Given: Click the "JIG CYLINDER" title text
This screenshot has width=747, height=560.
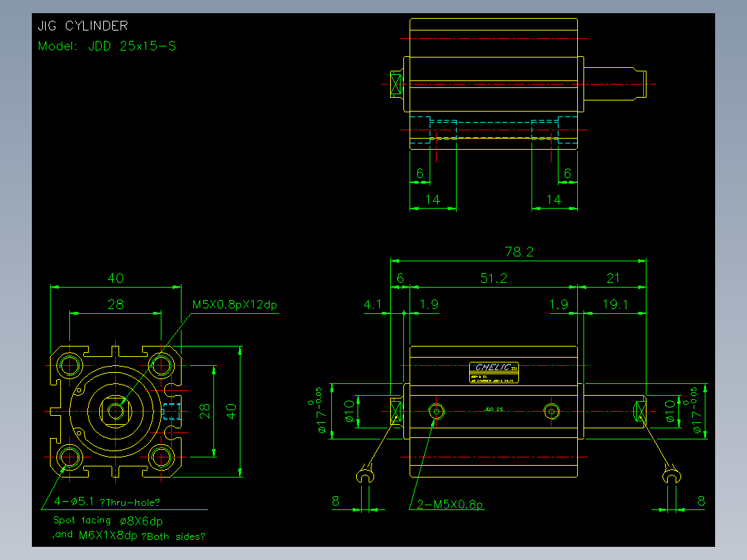Looking at the screenshot, I should click(82, 26).
